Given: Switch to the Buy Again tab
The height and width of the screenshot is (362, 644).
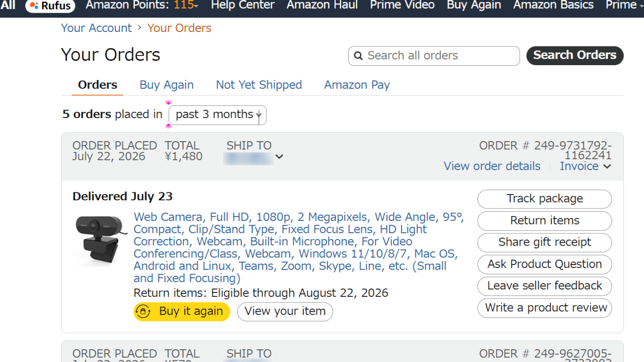Looking at the screenshot, I should pos(166,85).
